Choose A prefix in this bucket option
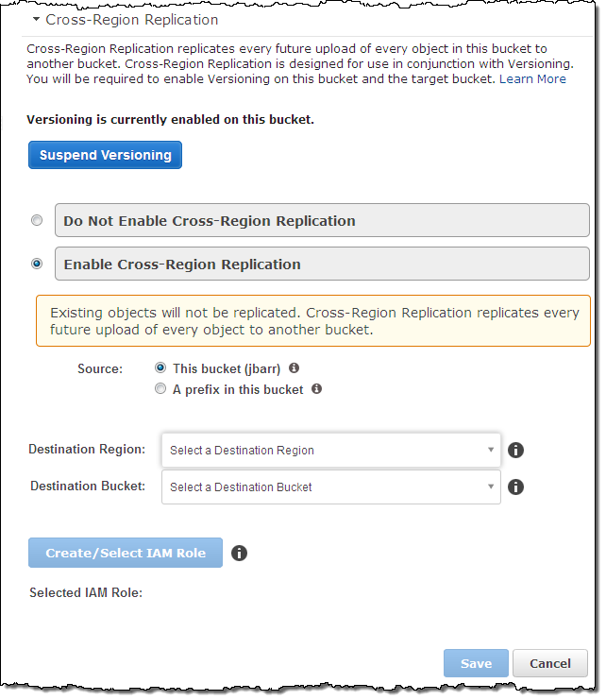This screenshot has height=700, width=606. point(160,388)
